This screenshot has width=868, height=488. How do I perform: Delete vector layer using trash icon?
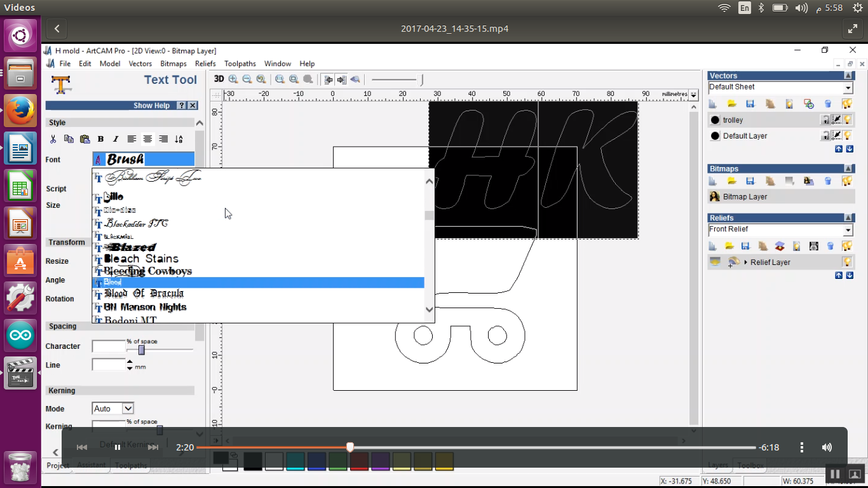827,104
